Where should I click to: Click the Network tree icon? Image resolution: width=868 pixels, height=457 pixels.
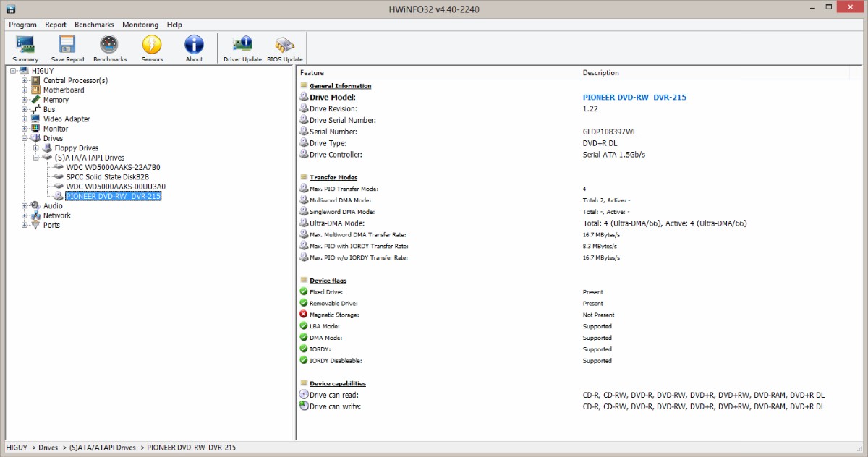[x=35, y=215]
